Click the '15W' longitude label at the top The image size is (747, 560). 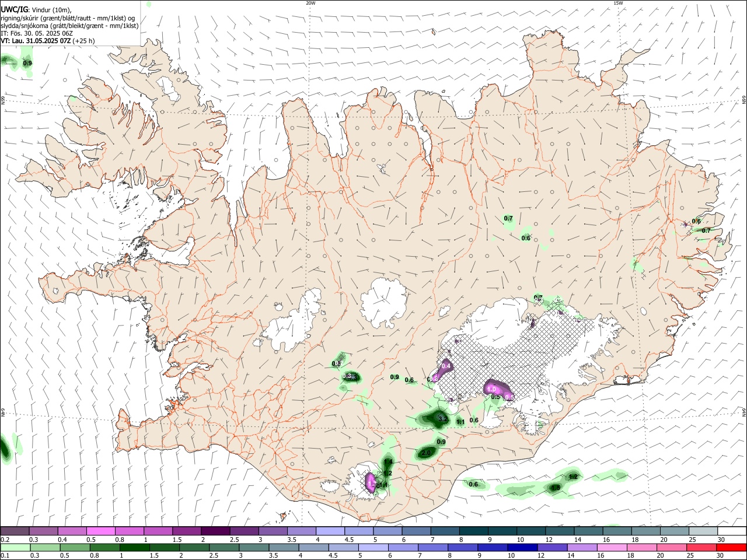tap(618, 3)
